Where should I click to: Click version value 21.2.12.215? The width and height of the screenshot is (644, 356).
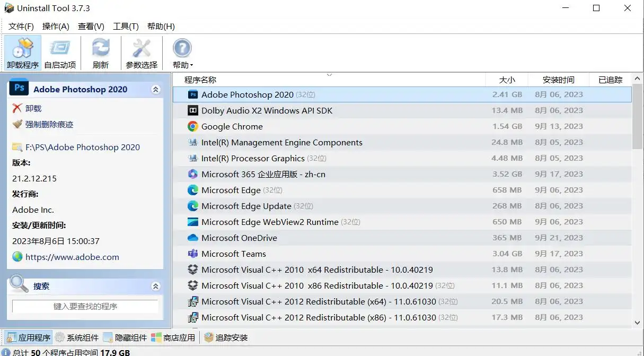click(34, 178)
